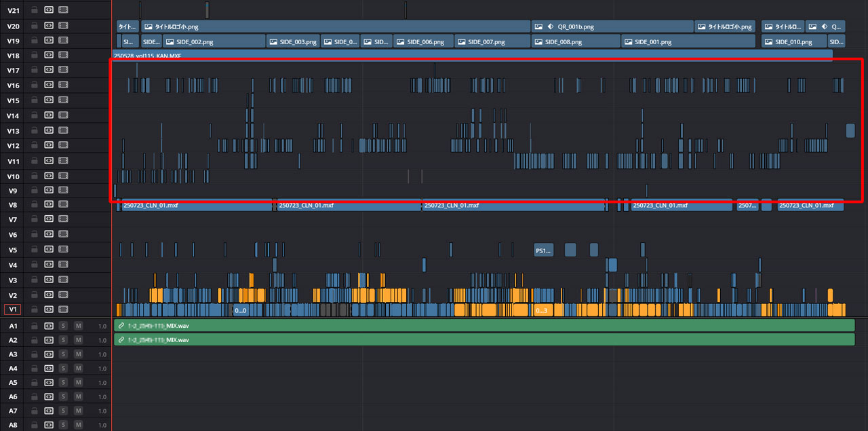The image size is (868, 431).
Task: Toggle auto track selector on V5
Action: (x=49, y=250)
